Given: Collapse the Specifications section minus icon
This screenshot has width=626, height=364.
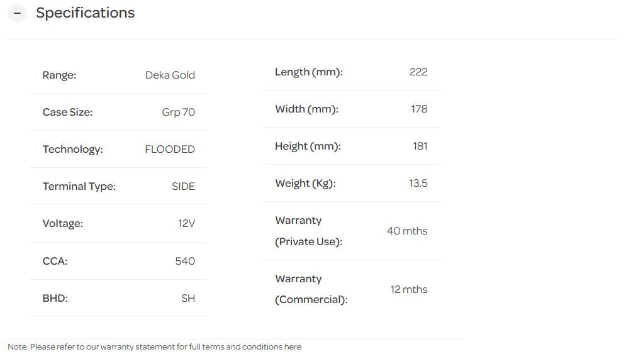Looking at the screenshot, I should 17,13.
